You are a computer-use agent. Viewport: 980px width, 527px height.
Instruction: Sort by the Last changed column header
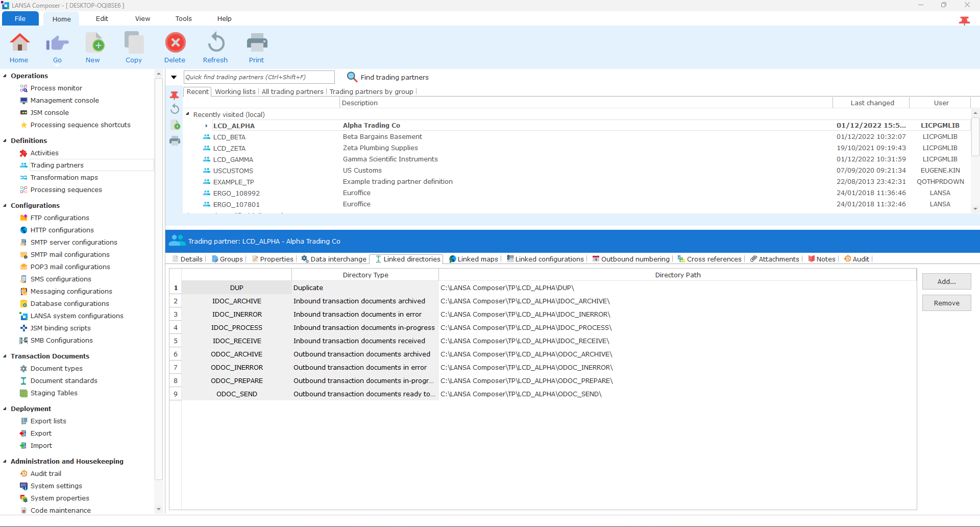click(872, 103)
